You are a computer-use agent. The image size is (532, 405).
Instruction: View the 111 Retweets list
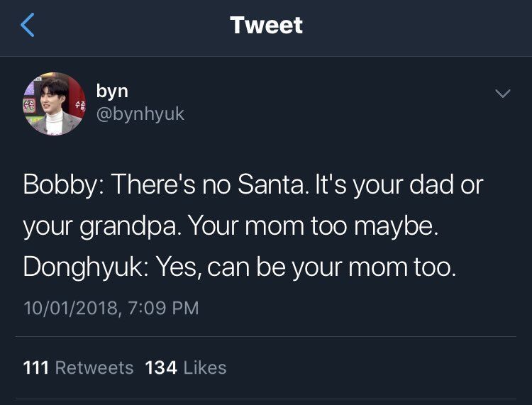(78, 367)
